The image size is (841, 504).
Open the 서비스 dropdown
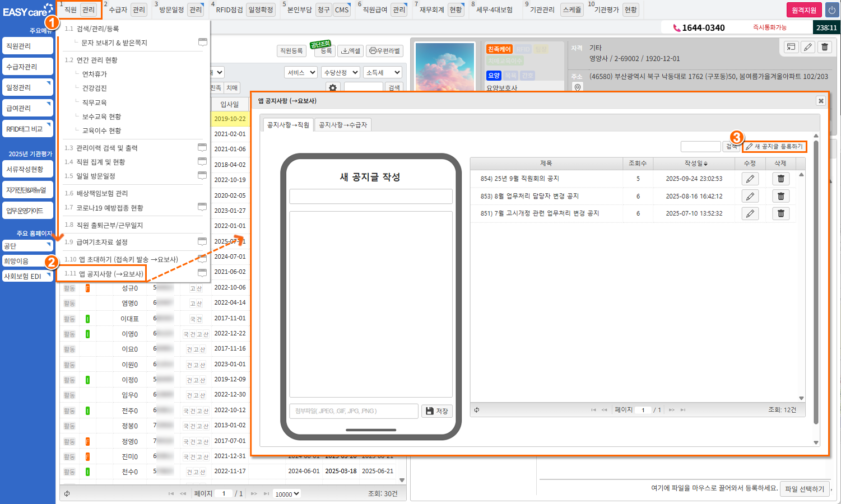click(x=301, y=73)
